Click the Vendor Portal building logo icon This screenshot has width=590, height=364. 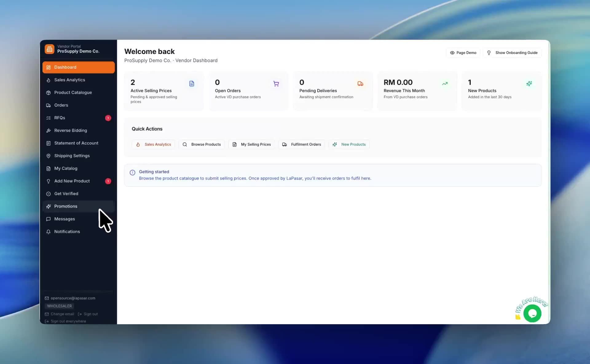tap(49, 49)
